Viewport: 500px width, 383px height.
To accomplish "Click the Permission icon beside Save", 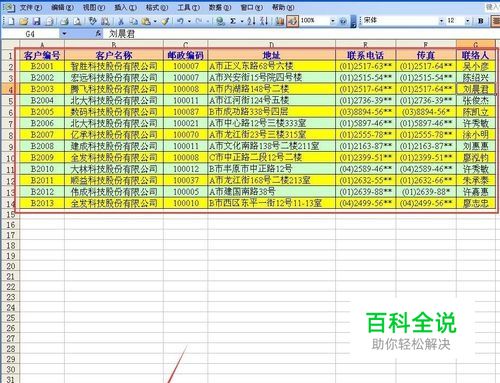I will coord(49,21).
